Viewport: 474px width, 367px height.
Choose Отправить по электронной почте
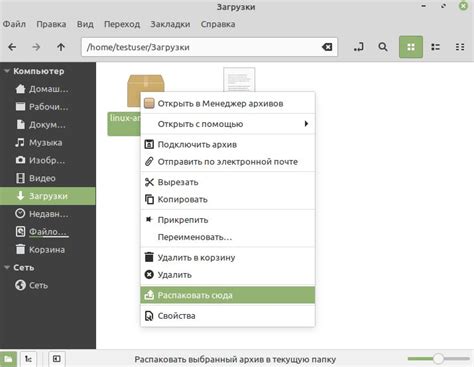[x=228, y=162]
